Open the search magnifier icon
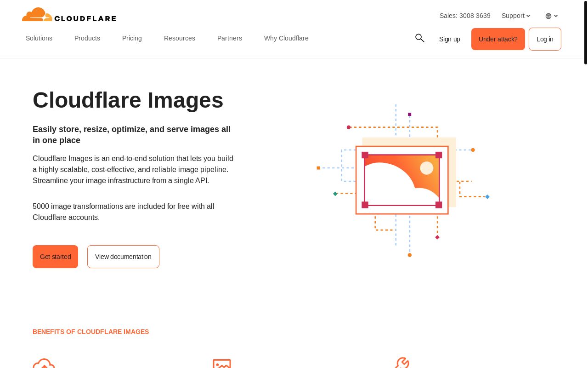This screenshot has width=588, height=368. (419, 38)
